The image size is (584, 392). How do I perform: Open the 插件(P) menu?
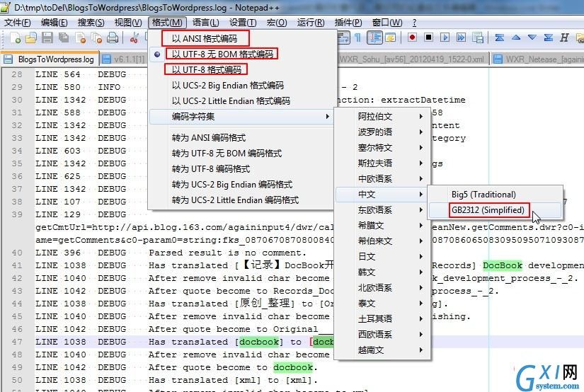348,23
